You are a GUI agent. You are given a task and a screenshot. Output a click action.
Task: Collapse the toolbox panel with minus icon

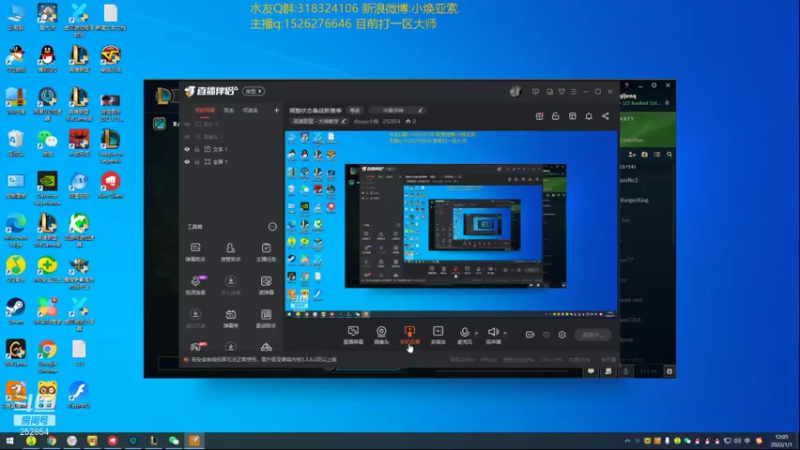pos(272,227)
